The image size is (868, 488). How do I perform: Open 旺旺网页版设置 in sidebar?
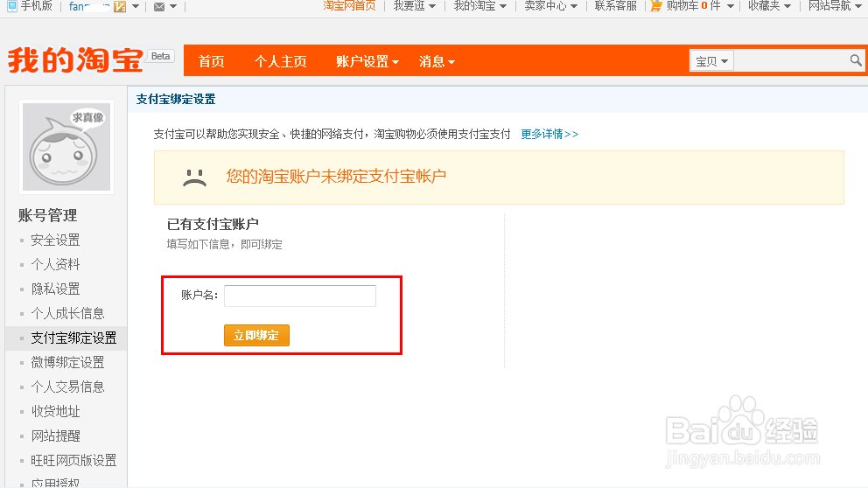pos(73,460)
